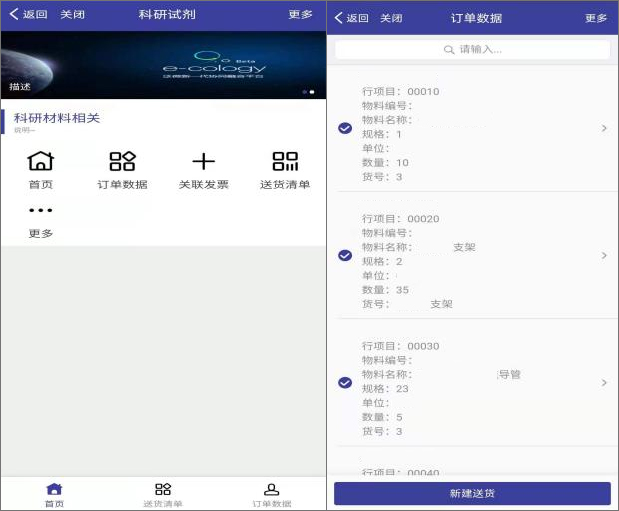The height and width of the screenshot is (511, 619).
Task: Click text 数量: 10
Action: coord(385,163)
